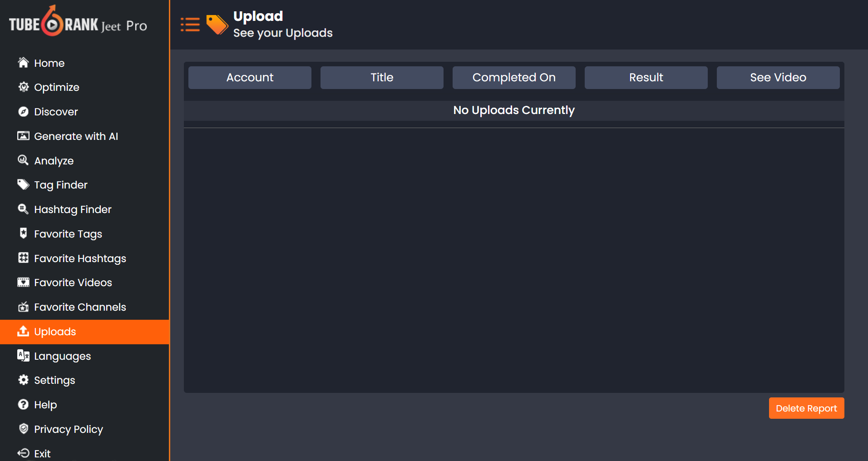The image size is (868, 461).
Task: Click the Discover compass icon
Action: [x=23, y=112]
